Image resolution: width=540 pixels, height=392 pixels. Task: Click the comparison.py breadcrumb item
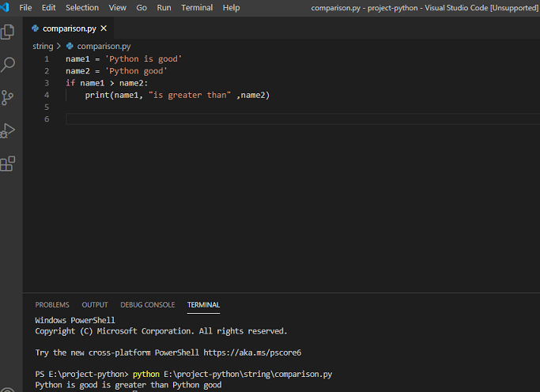[x=104, y=46]
